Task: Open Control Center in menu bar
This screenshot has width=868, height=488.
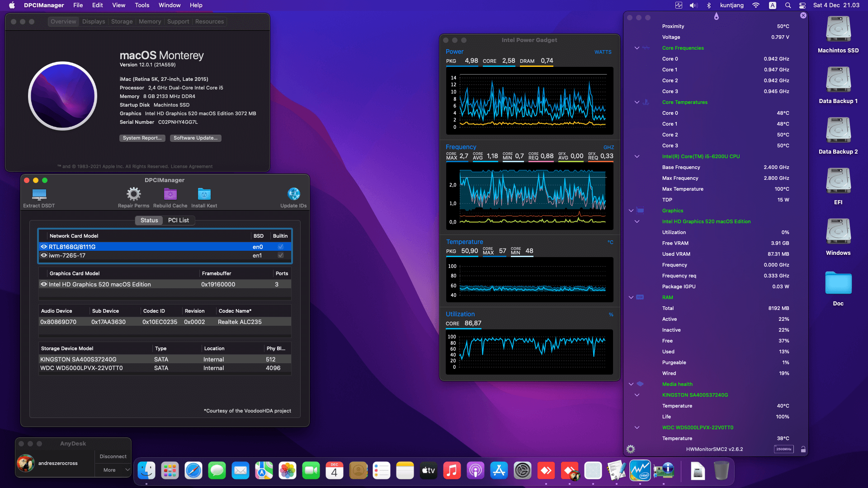Action: (802, 5)
